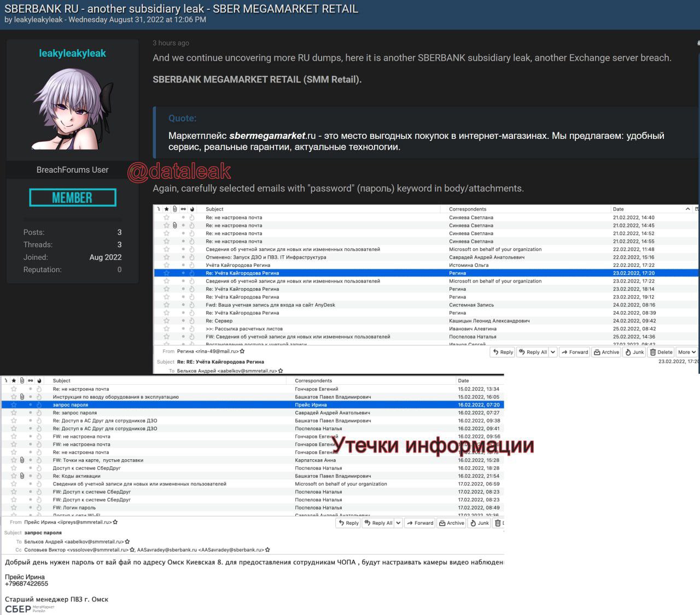The width and height of the screenshot is (700, 615).
Task: Click the MEMBER rank badge
Action: coord(73,197)
